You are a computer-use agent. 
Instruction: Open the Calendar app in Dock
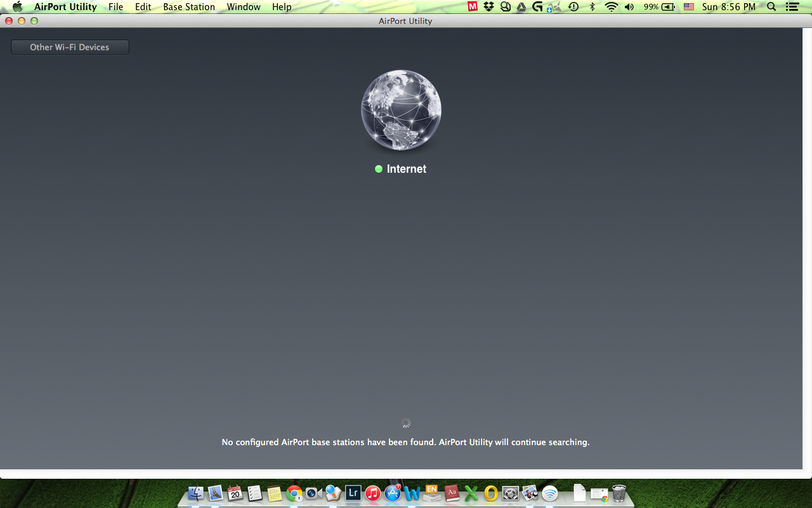coord(235,493)
